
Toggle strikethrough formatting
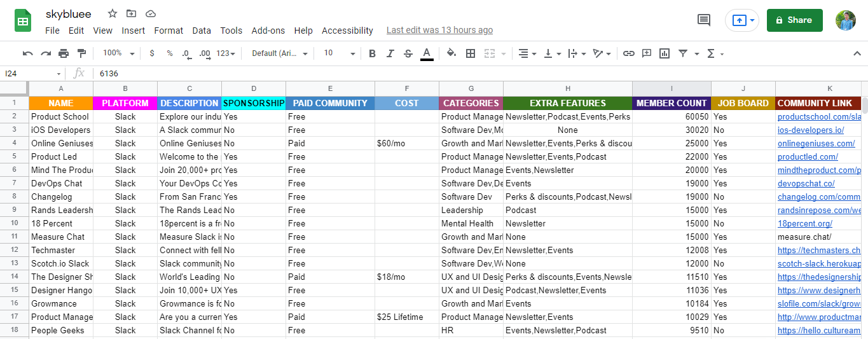pos(408,53)
